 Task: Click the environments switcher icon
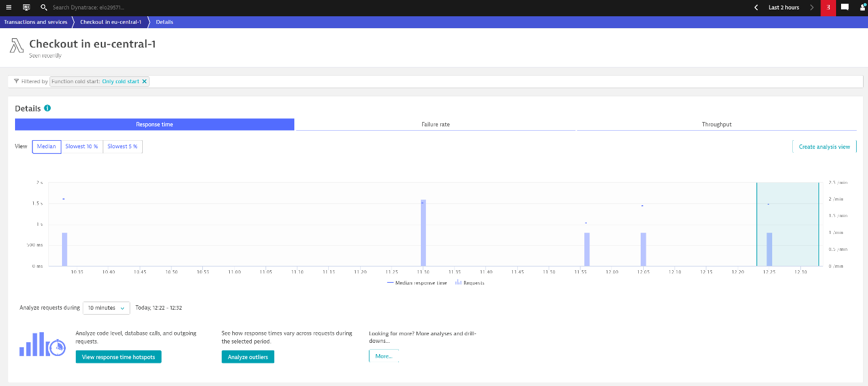click(x=26, y=8)
